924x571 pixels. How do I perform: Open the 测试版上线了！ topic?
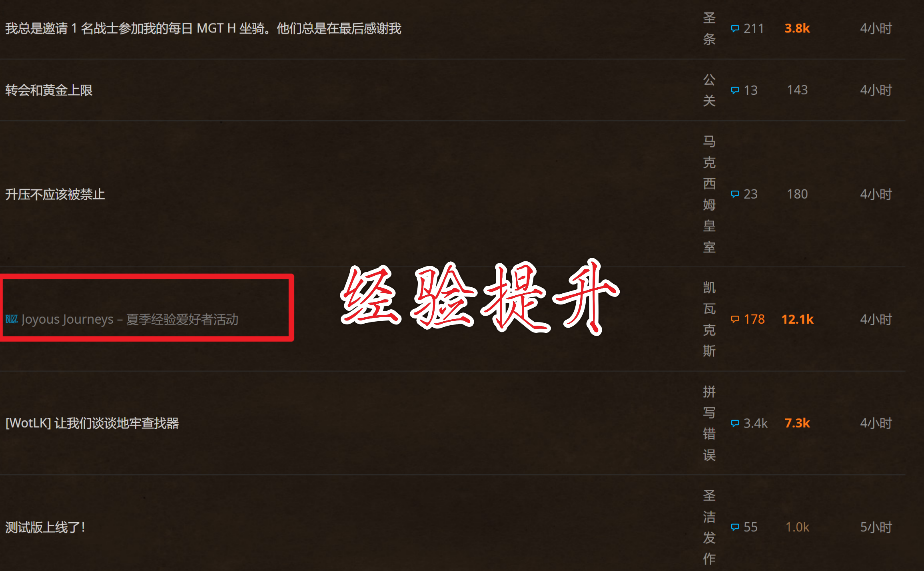click(x=46, y=527)
